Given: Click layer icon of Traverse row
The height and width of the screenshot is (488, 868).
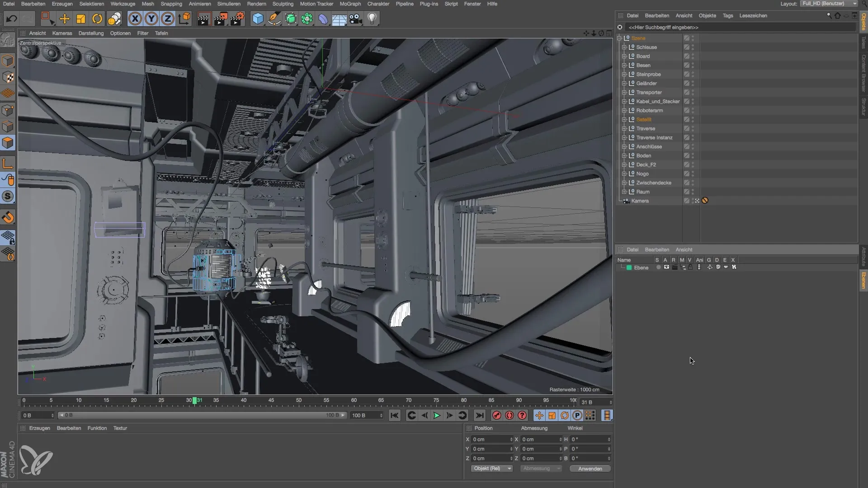Looking at the screenshot, I should click(x=686, y=128).
